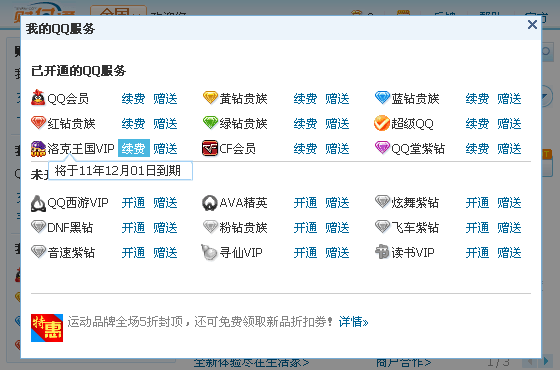The height and width of the screenshot is (370, 560).
Task: Click the 读书VIP gray icon
Action: click(x=382, y=252)
